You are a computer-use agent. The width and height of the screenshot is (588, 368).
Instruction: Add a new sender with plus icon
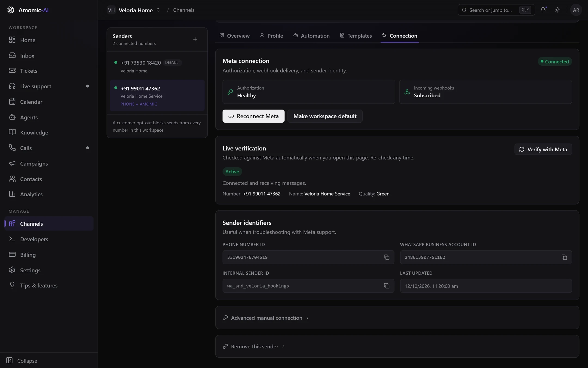[195, 40]
